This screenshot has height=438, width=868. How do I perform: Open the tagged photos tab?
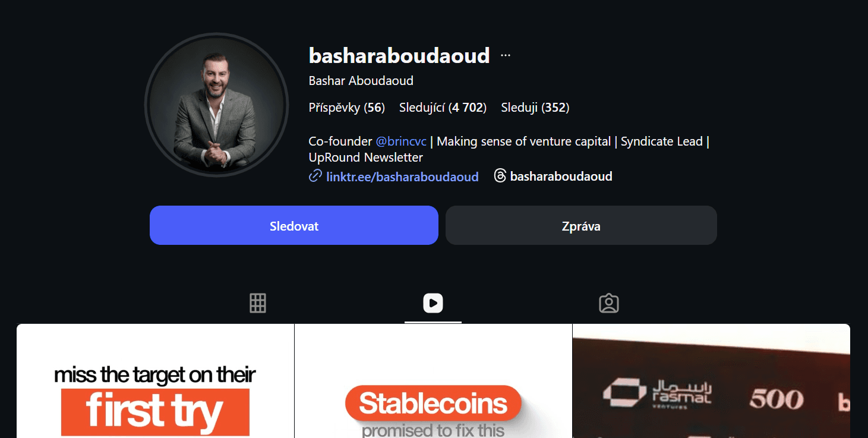click(x=609, y=303)
